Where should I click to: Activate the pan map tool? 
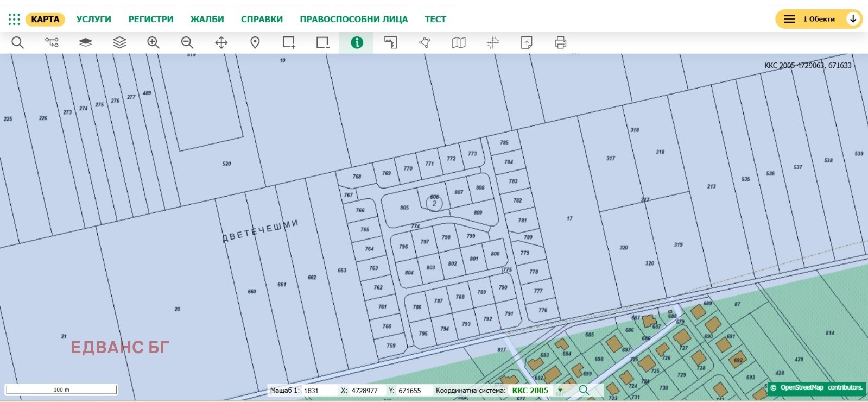point(221,42)
